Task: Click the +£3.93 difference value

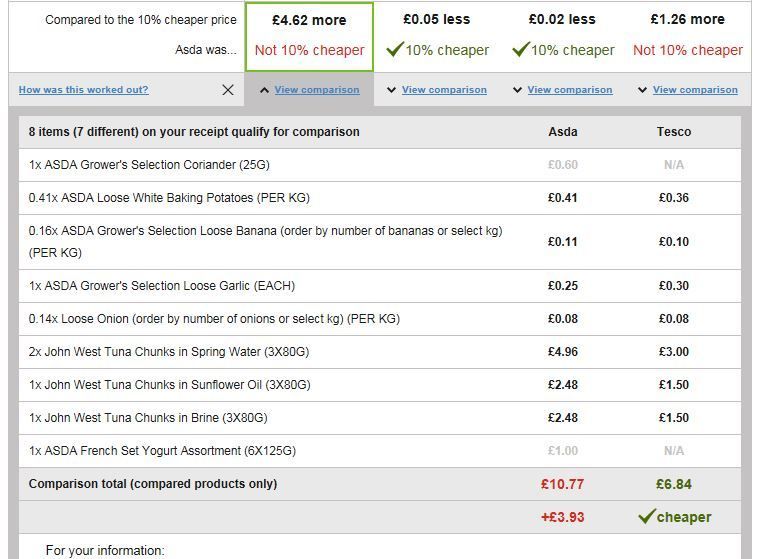Action: click(563, 517)
